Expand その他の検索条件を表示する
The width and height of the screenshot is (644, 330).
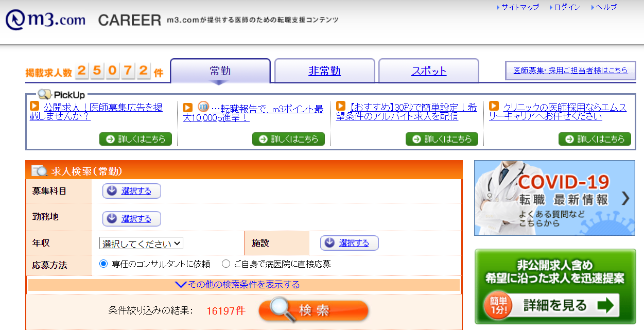[x=244, y=285]
